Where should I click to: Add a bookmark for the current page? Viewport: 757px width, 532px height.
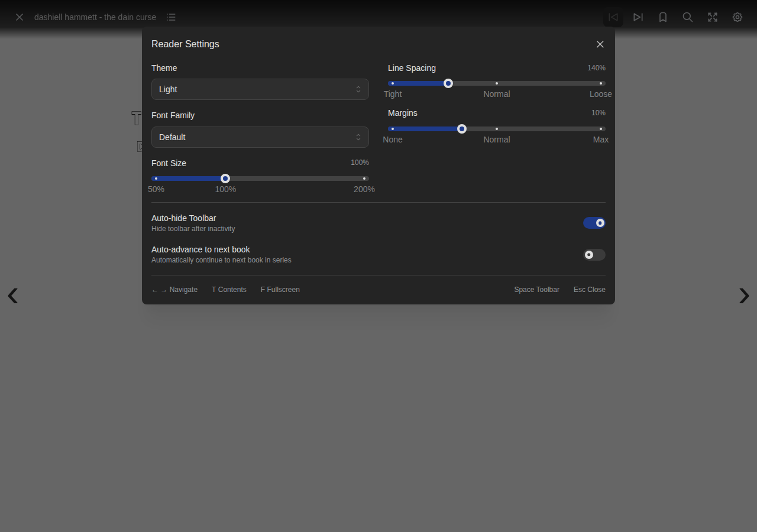(663, 17)
